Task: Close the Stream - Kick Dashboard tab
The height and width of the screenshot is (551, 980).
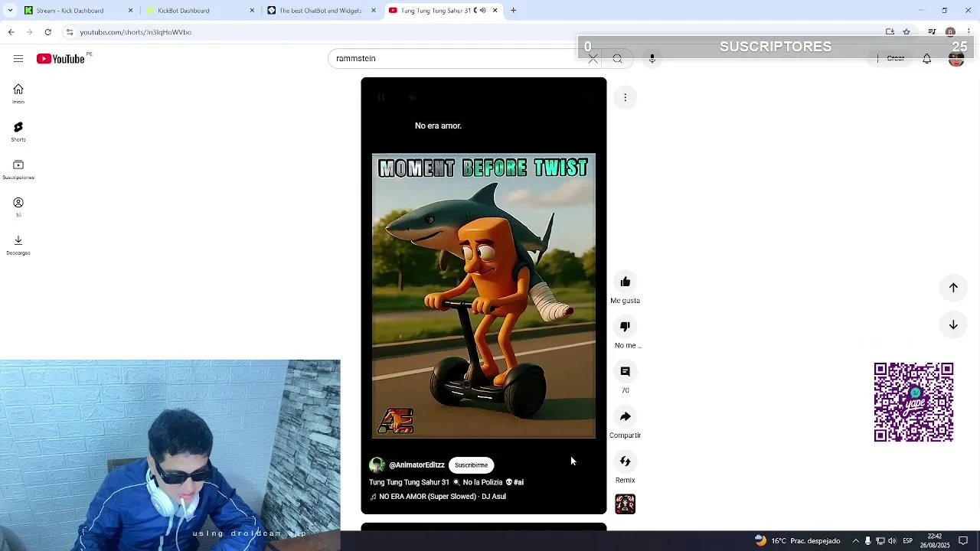Action: click(130, 11)
